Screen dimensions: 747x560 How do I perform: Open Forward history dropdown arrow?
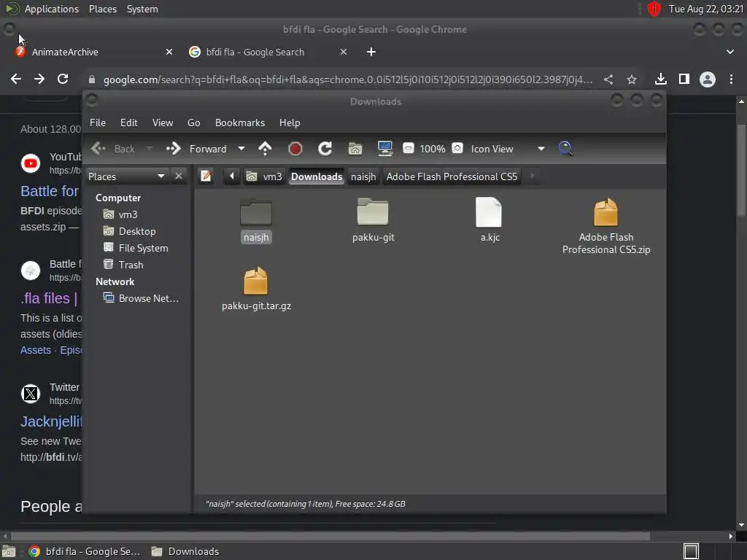tap(241, 149)
